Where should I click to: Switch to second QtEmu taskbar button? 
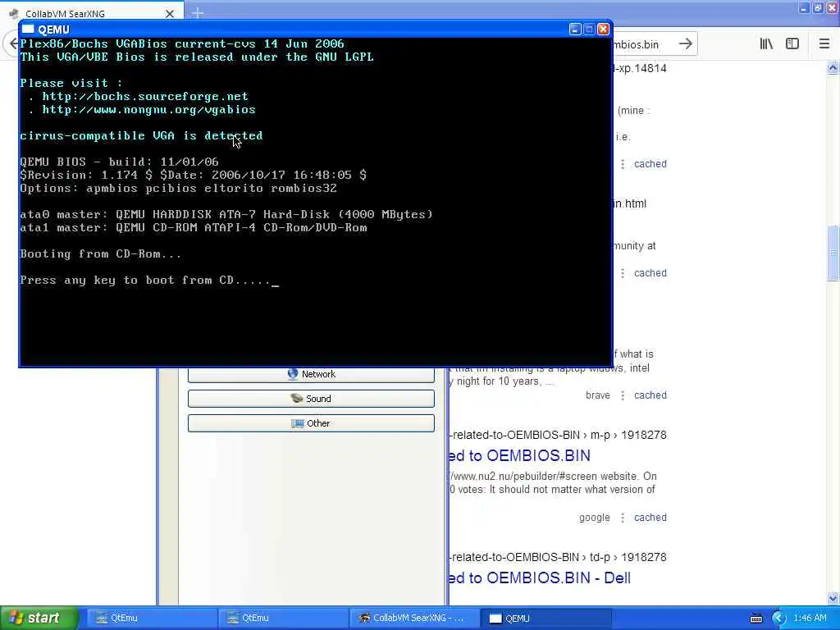(283, 619)
